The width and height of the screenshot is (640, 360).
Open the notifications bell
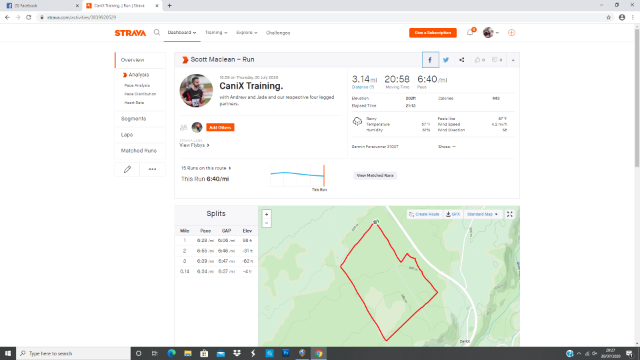pyautogui.click(x=470, y=32)
